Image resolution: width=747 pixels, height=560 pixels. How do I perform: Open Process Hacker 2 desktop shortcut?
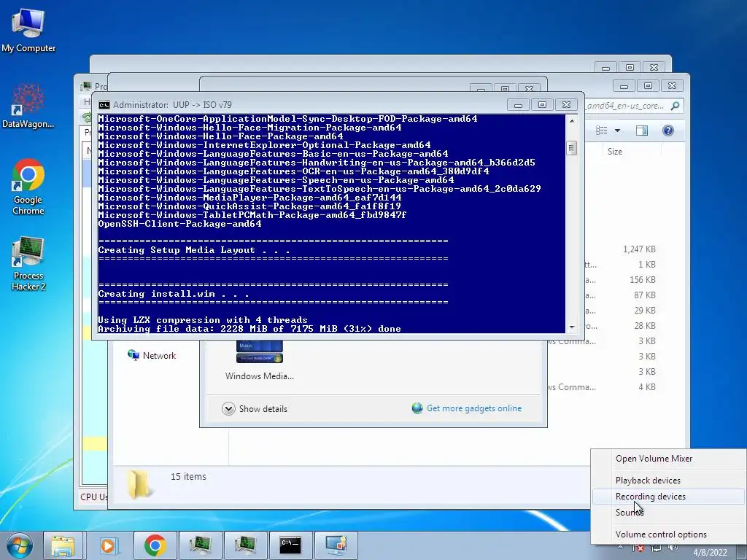click(x=28, y=262)
